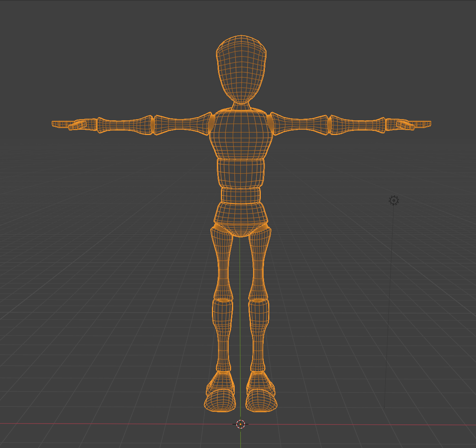This screenshot has width=476, height=448.
Task: Select the chest torso mesh segment
Action: 241,134
